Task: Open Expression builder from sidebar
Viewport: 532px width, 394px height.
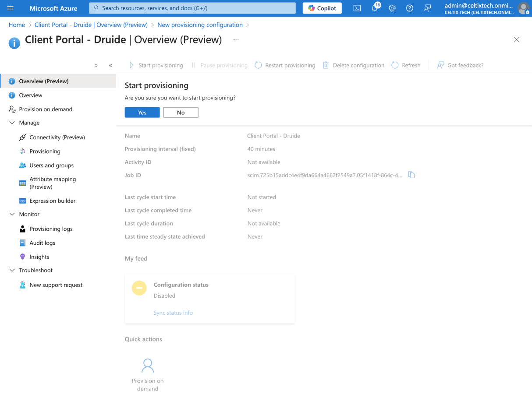Action: pyautogui.click(x=52, y=201)
